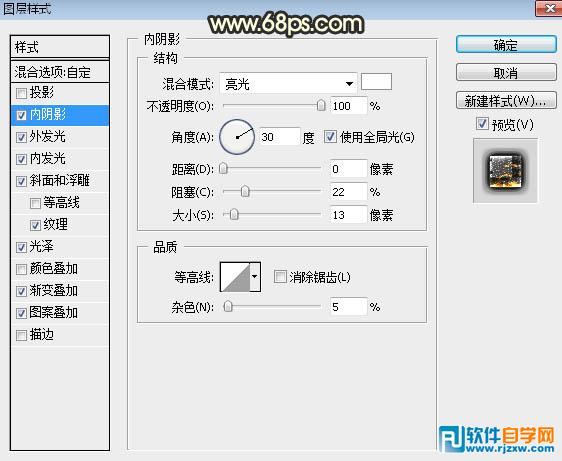The height and width of the screenshot is (461, 562).
Task: Open the 混合模式 blend mode dropdown
Action: pyautogui.click(x=288, y=84)
